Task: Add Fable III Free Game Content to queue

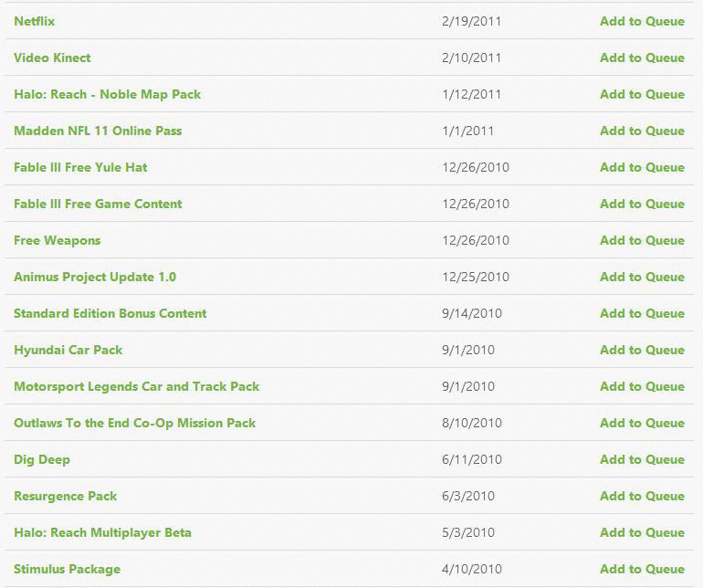Action: pyautogui.click(x=642, y=204)
